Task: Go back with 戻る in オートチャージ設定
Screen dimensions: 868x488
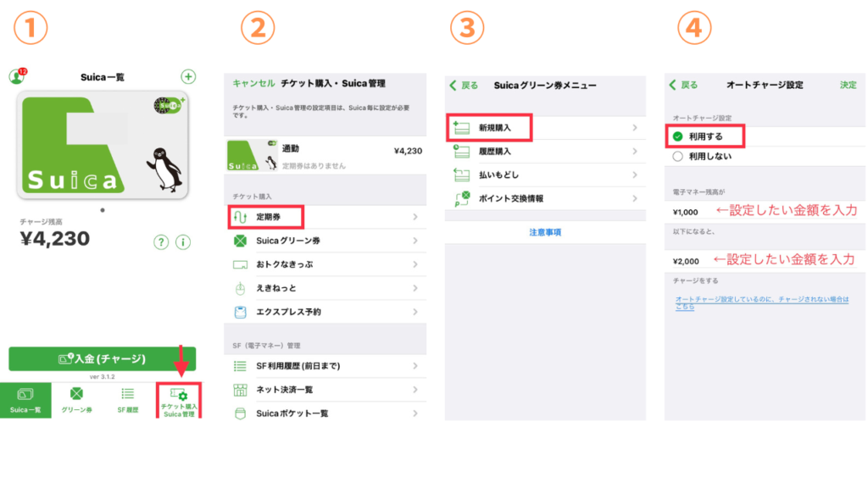Action: pyautogui.click(x=684, y=85)
